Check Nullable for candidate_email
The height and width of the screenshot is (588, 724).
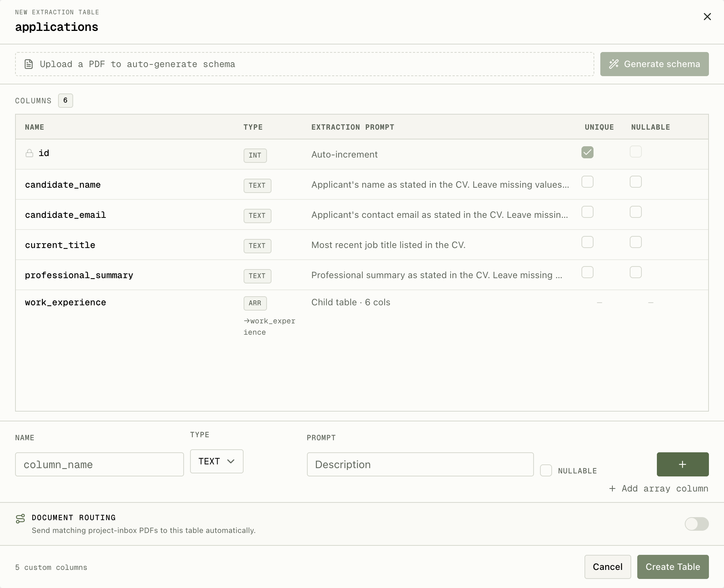(x=636, y=212)
